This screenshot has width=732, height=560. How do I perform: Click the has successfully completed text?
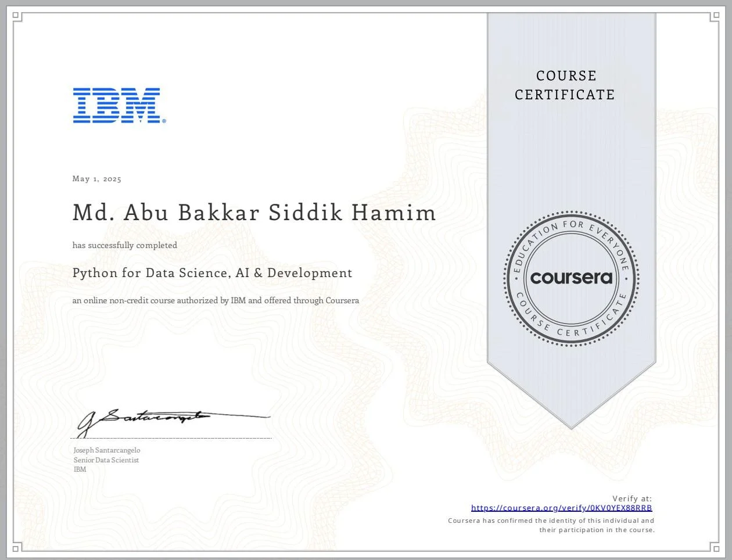coord(124,245)
